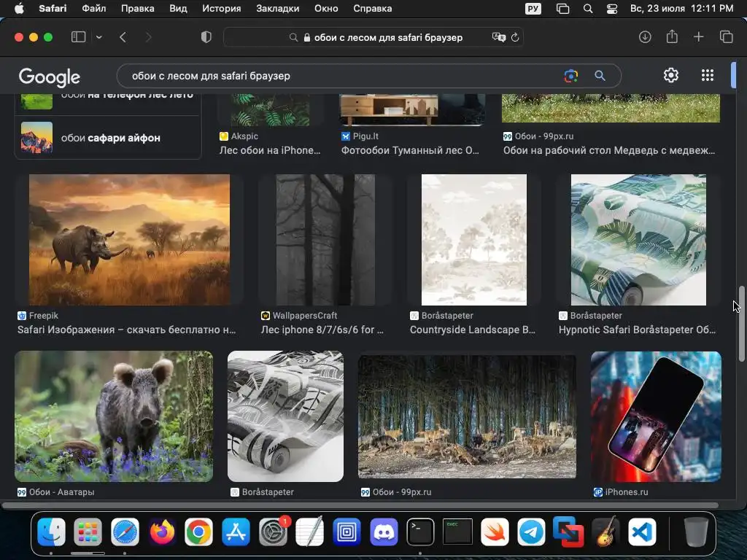Open the Share menu
The image size is (747, 560).
[x=672, y=36]
